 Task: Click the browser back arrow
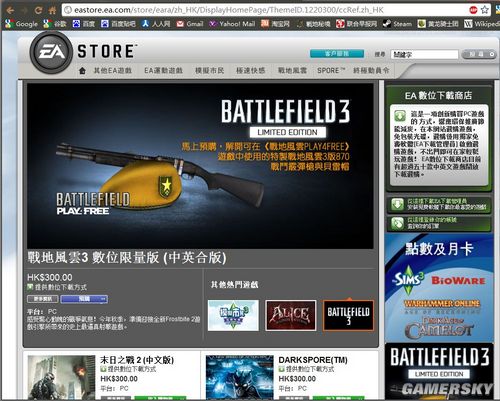click(10, 10)
